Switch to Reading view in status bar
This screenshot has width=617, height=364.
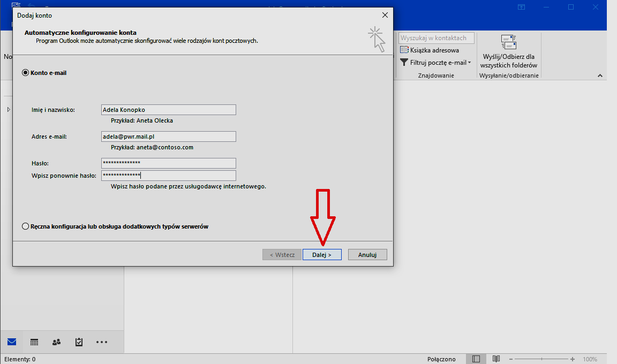tap(496, 359)
